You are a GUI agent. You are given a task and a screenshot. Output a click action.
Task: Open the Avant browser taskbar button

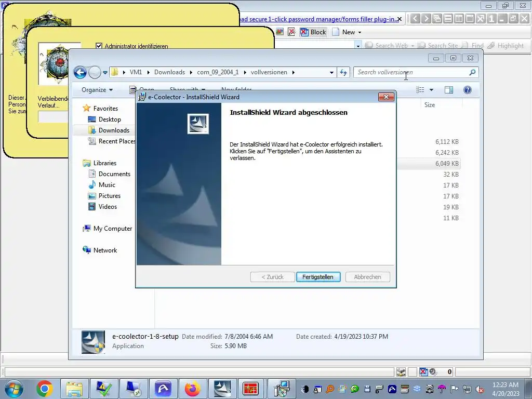[x=163, y=389]
